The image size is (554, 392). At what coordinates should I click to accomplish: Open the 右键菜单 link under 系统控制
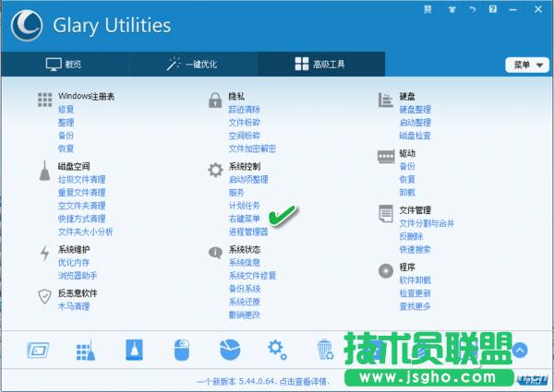245,219
